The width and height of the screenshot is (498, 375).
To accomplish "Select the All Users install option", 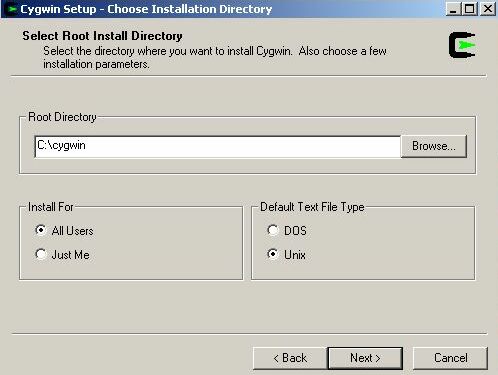I will click(64, 230).
